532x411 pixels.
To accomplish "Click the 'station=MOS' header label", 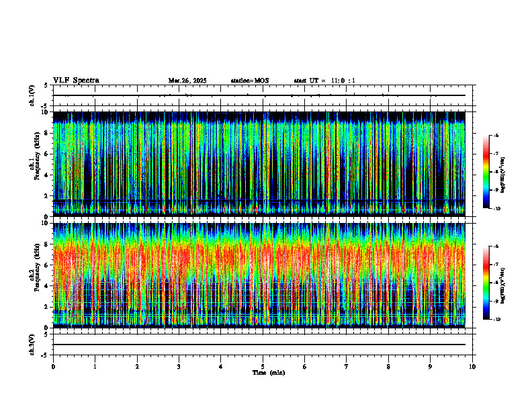I will tap(250, 81).
